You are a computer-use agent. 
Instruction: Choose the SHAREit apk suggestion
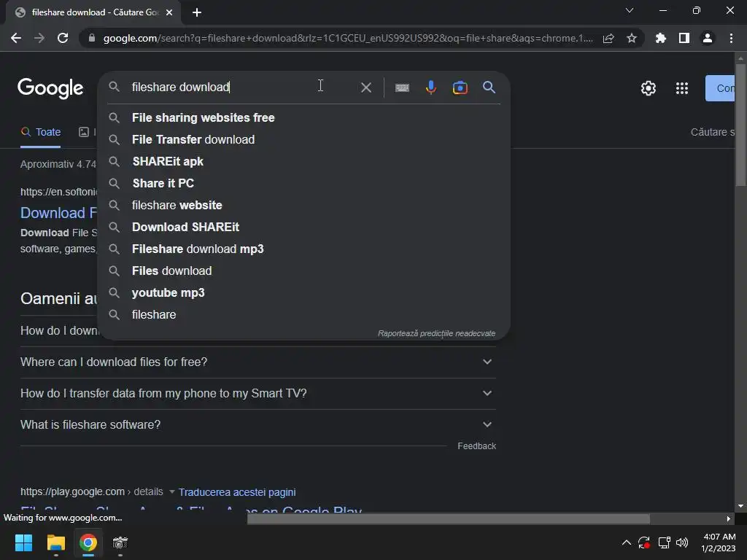tap(303, 161)
